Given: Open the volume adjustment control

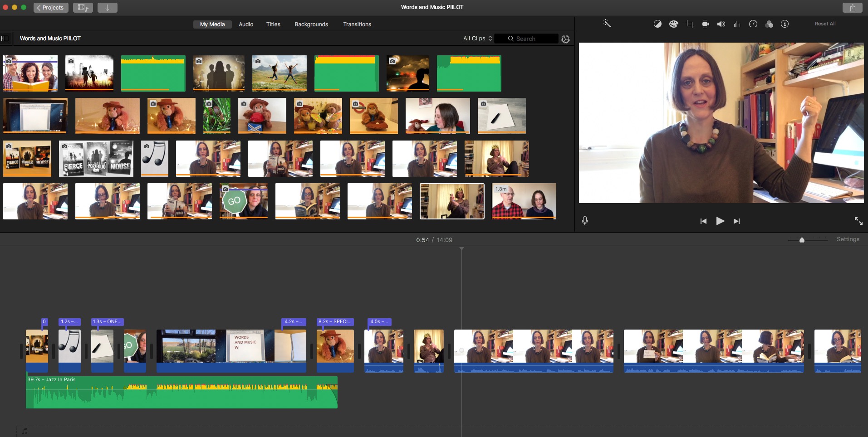Looking at the screenshot, I should pyautogui.click(x=721, y=24).
